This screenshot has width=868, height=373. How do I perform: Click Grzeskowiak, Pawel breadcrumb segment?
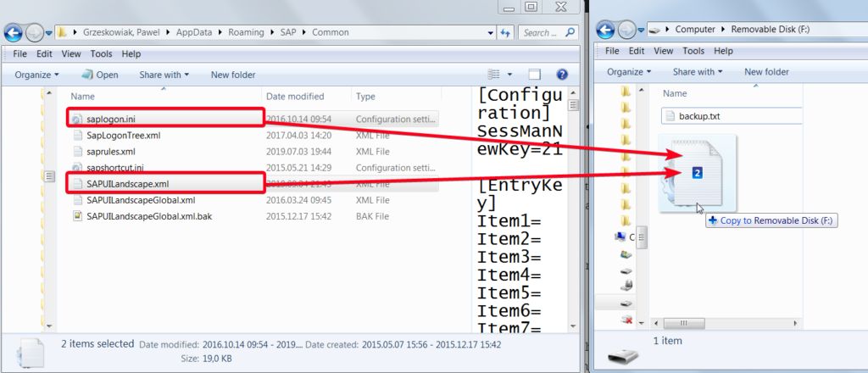(x=121, y=33)
